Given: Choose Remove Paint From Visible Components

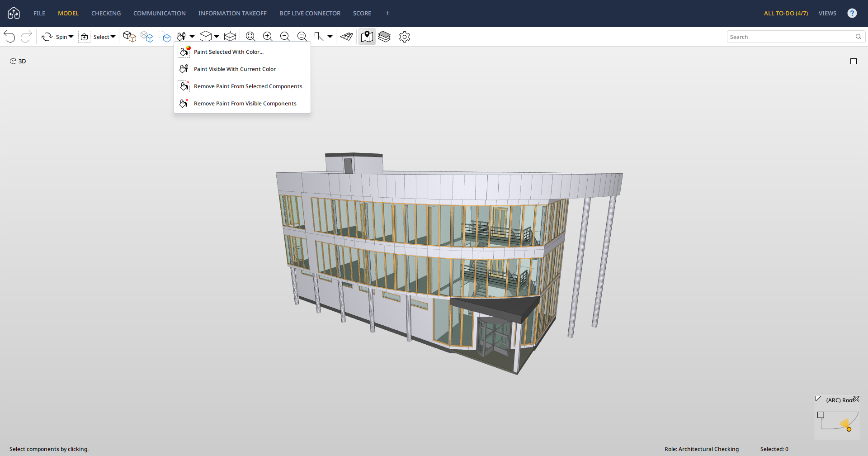Looking at the screenshot, I should [242, 104].
